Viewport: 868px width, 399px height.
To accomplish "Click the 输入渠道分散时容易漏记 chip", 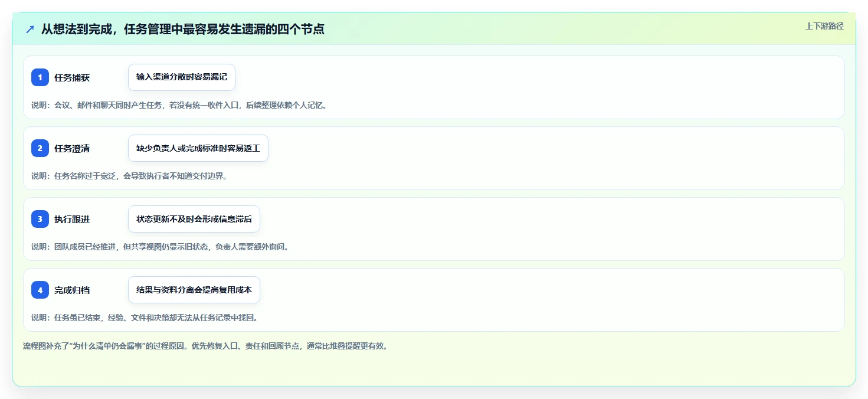I will (182, 77).
